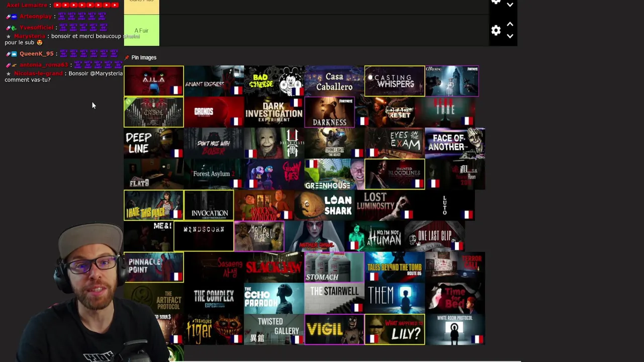Choose the Loan Shark thumbnail

325,205
